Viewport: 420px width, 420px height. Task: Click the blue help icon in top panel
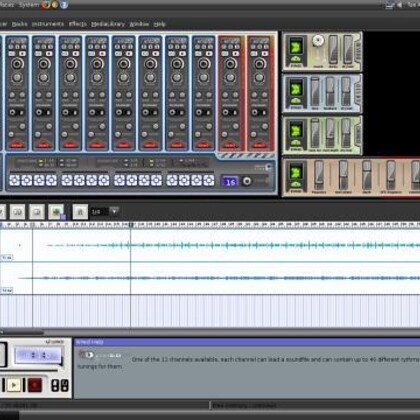pos(64,5)
